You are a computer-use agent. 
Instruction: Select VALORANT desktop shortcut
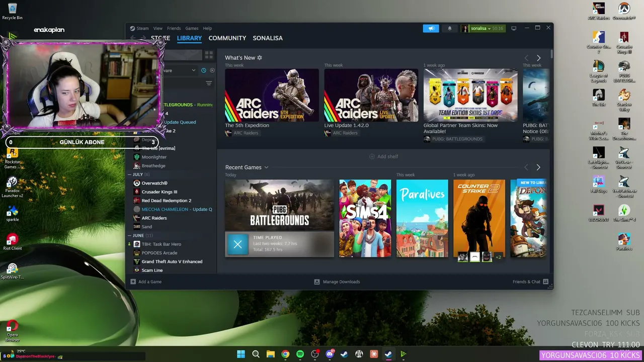599,213
